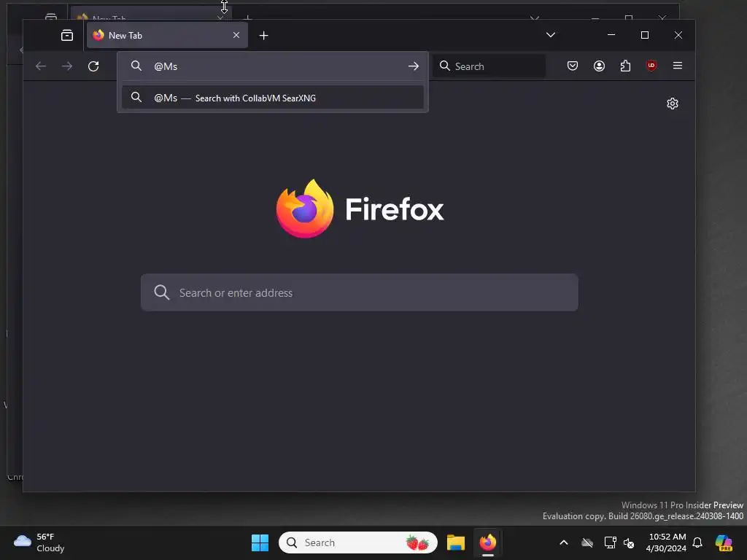This screenshot has width=747, height=560.
Task: Open uBlock Origin extension icon
Action: [x=651, y=66]
